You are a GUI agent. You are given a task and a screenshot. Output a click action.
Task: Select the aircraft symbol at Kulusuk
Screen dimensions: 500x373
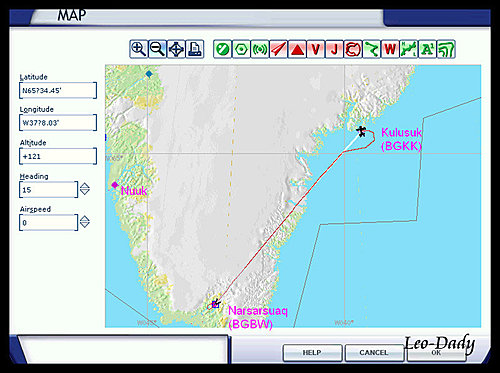pos(361,131)
